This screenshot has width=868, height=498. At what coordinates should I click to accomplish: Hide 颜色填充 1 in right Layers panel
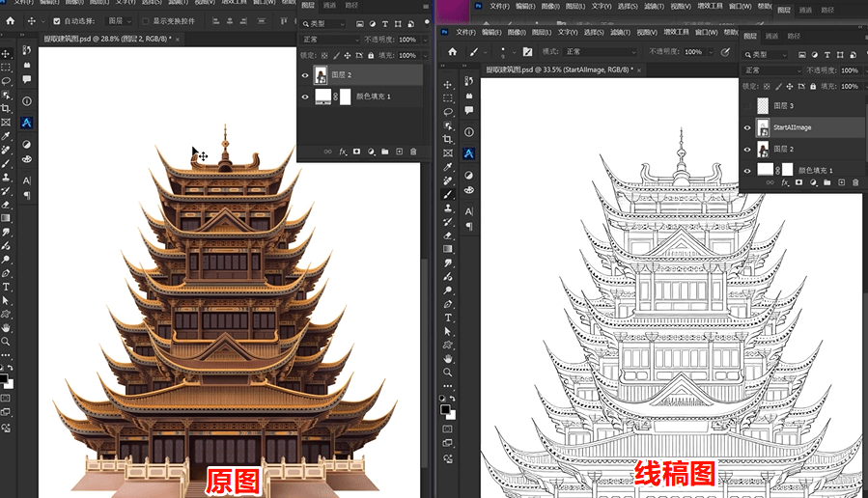[747, 171]
